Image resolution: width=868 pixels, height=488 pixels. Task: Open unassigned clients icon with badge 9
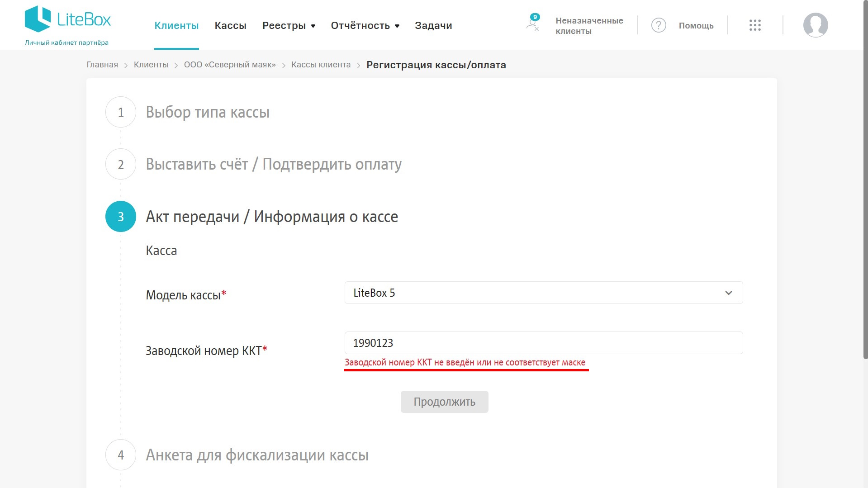[533, 23]
